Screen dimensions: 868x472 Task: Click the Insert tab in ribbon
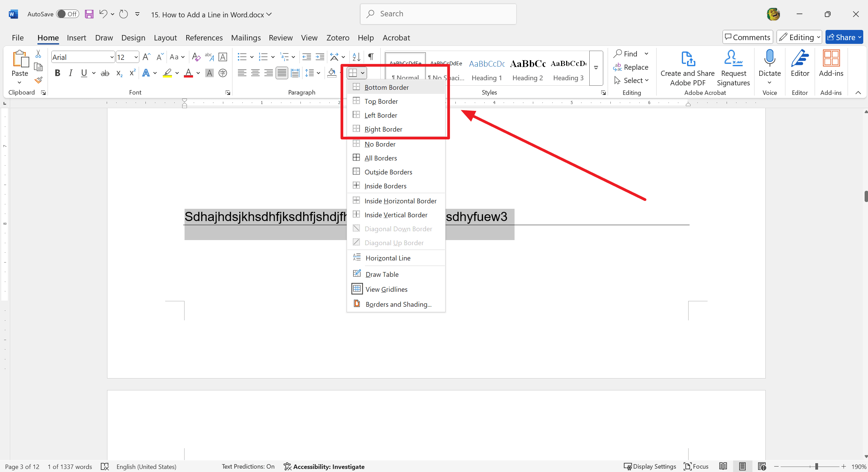76,37
